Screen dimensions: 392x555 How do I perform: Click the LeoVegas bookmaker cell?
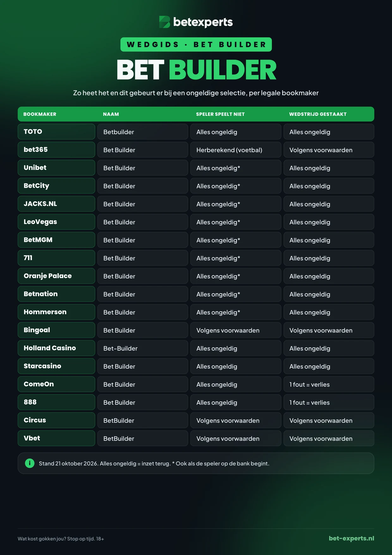click(56, 222)
